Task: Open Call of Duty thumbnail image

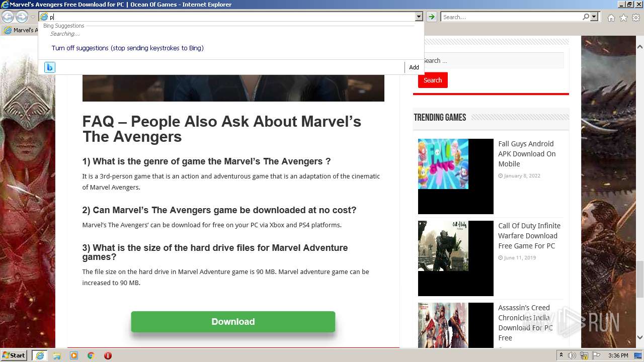Action: point(456,258)
